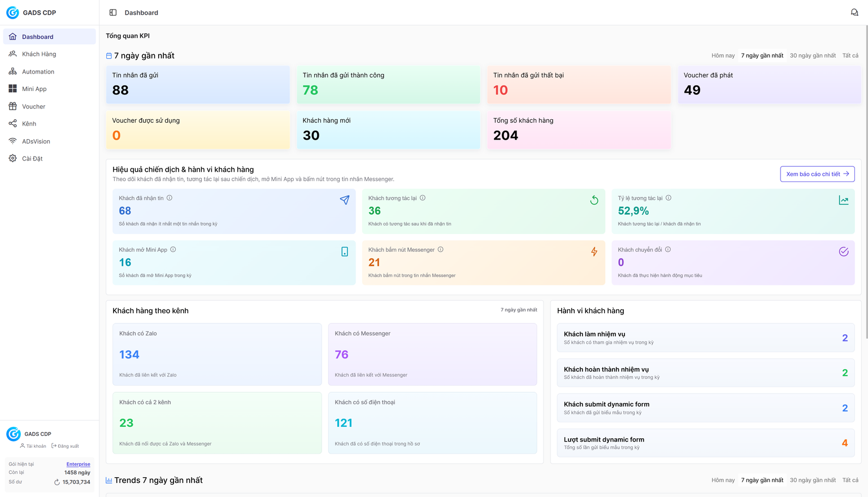Click the '15,703,734' balance value
The height and width of the screenshot is (497, 868).
pos(76,482)
